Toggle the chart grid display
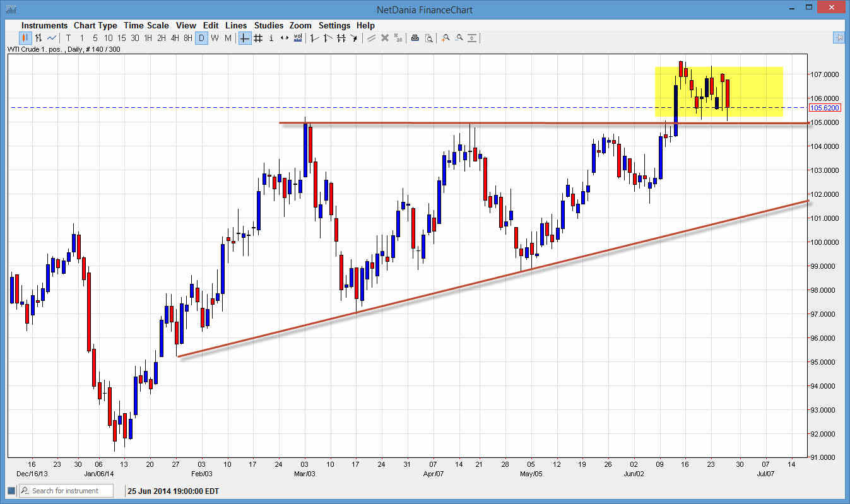Image resolution: width=850 pixels, height=504 pixels. [258, 38]
